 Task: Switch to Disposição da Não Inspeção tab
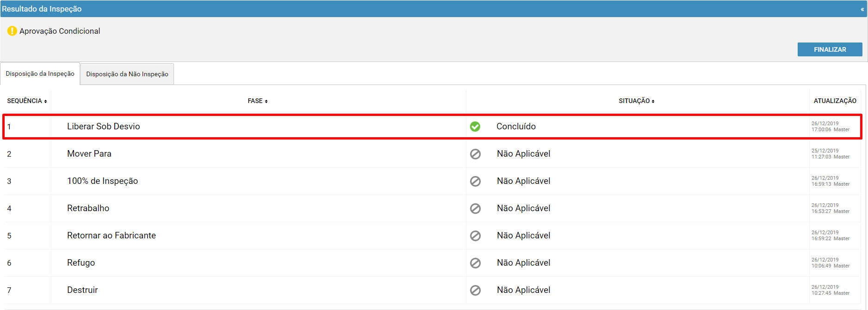click(127, 74)
